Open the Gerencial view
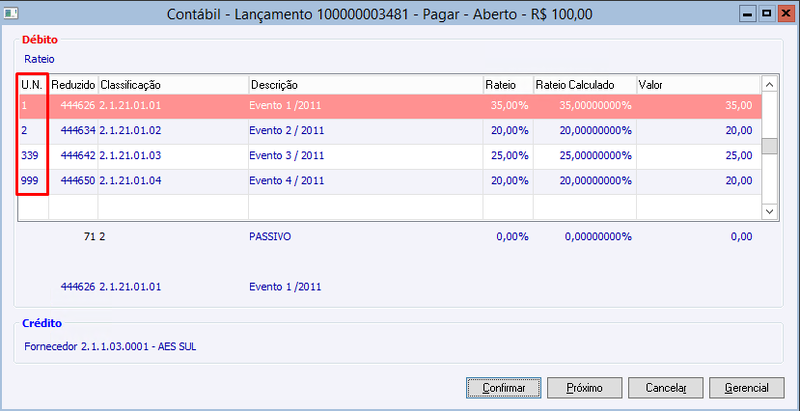Screen dimensions: 800x411 tap(746, 388)
